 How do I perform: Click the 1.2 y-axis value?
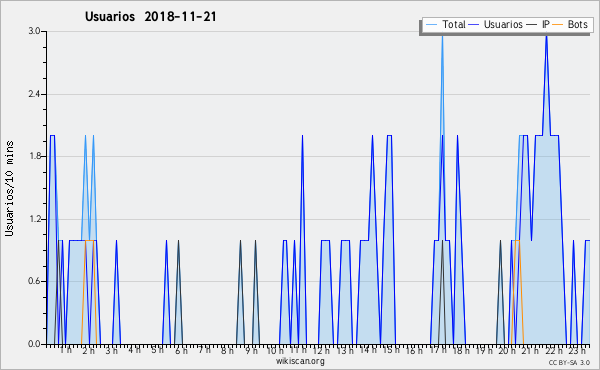point(34,219)
